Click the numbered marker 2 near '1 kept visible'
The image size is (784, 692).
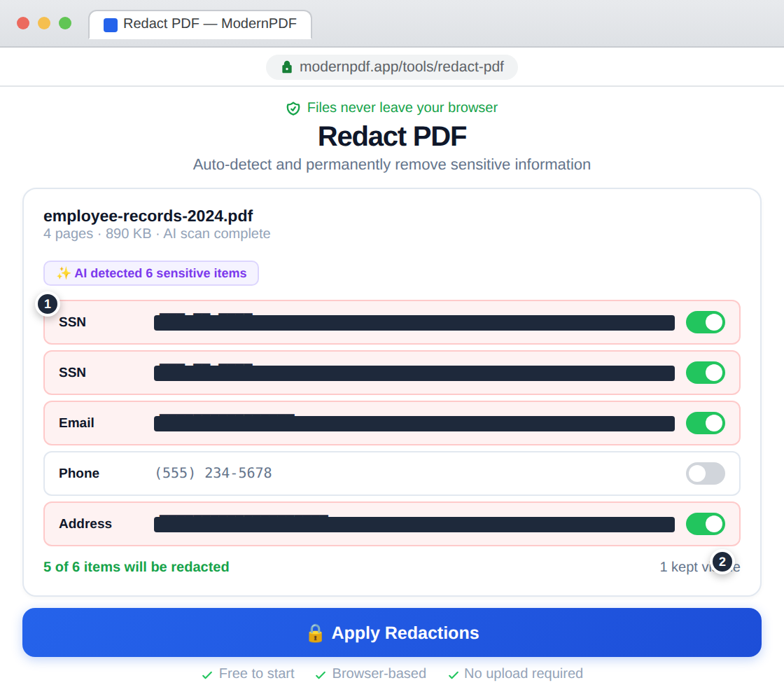722,562
